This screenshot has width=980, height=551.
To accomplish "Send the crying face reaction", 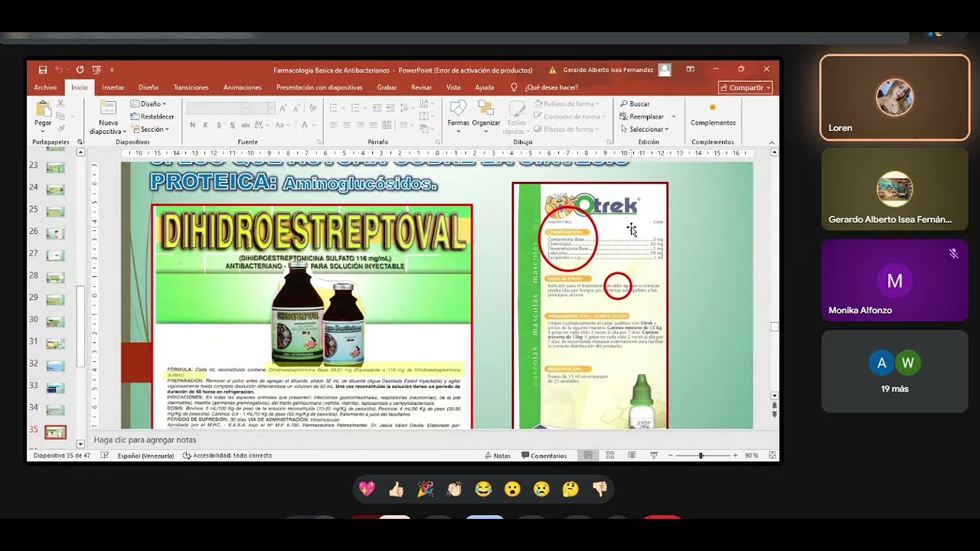I will [541, 489].
